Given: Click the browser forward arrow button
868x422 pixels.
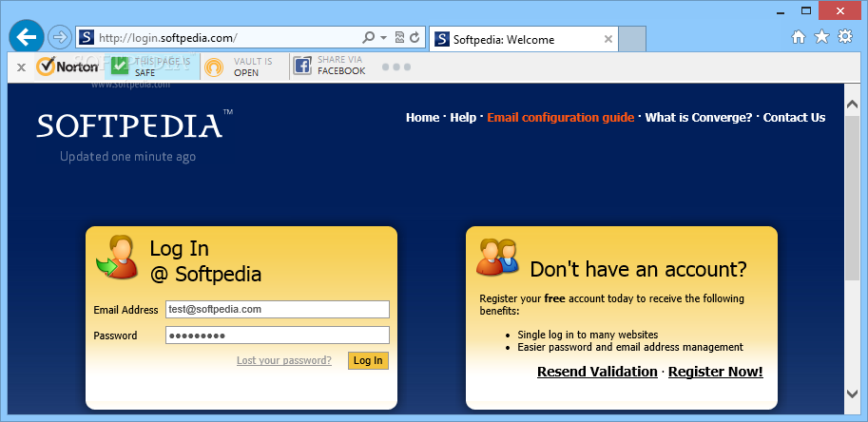Looking at the screenshot, I should (58, 38).
